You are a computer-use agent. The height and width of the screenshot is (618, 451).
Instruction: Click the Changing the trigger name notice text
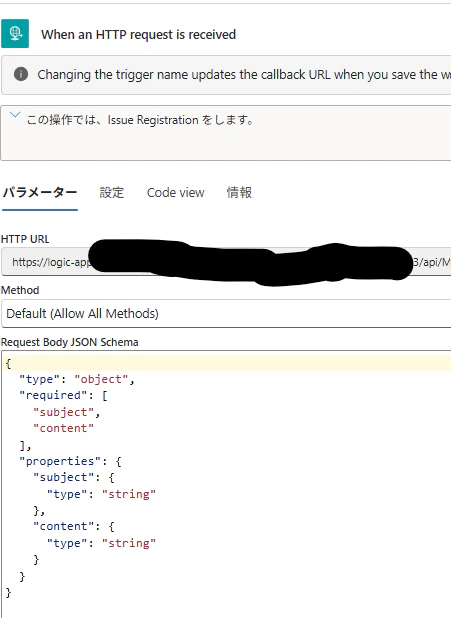coord(244,74)
